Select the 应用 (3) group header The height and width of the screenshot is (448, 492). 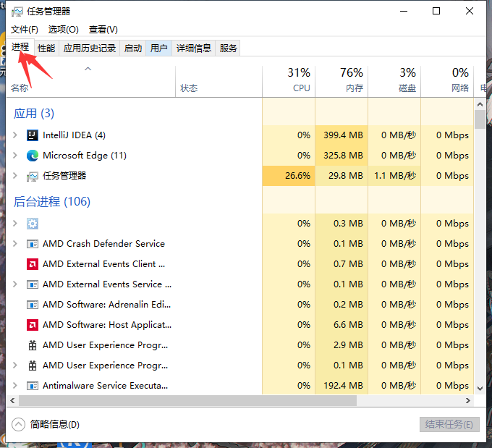tap(34, 114)
